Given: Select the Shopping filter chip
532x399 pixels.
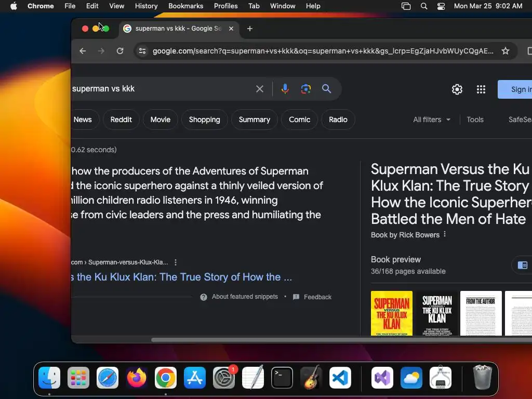Looking at the screenshot, I should tap(205, 119).
